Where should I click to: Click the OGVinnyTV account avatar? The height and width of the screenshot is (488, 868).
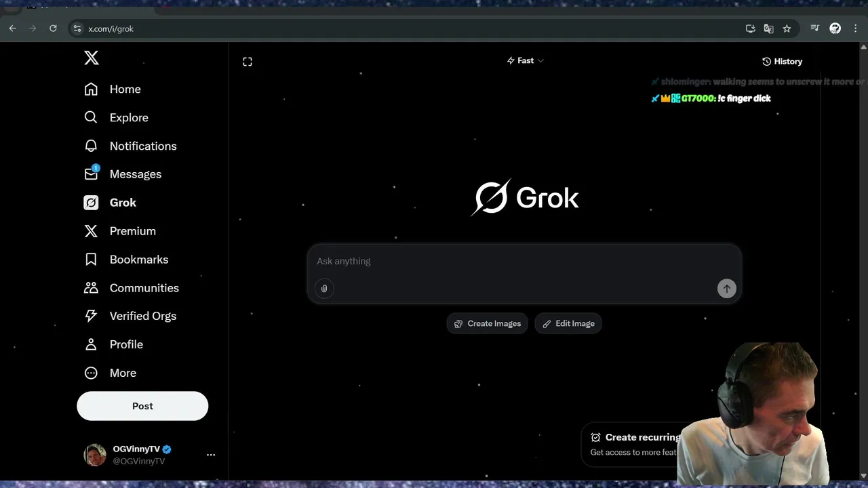click(95, 455)
